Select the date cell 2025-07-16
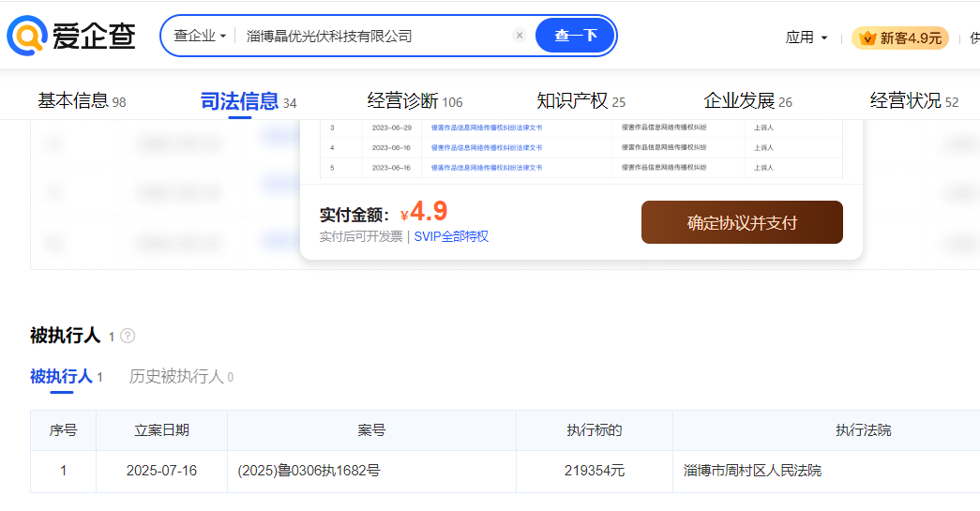The width and height of the screenshot is (980, 511). [161, 471]
